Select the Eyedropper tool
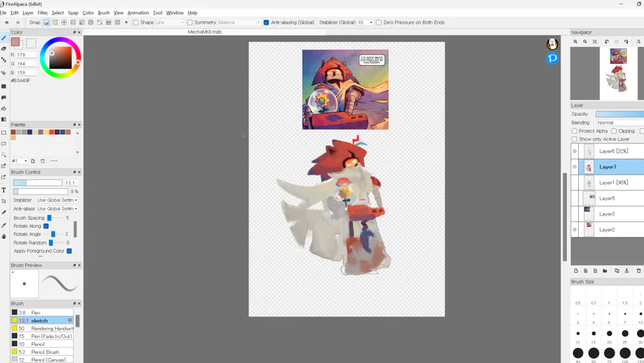This screenshot has width=644, height=363. (x=4, y=226)
